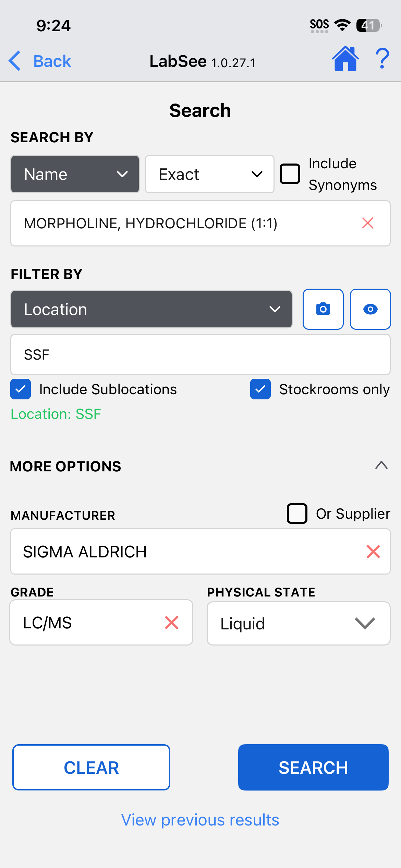Uncheck Include Sublocations
Screen dimensions: 401x868
pos(21,389)
